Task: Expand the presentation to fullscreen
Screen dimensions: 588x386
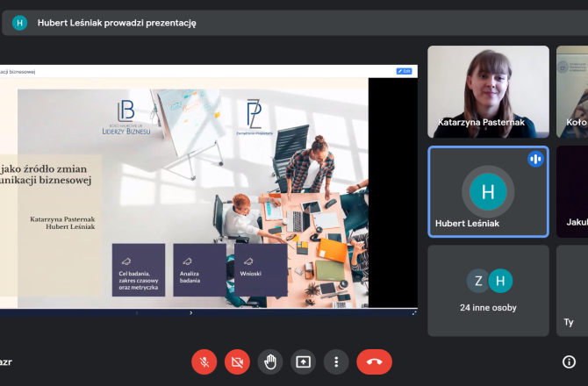Action: click(414, 312)
